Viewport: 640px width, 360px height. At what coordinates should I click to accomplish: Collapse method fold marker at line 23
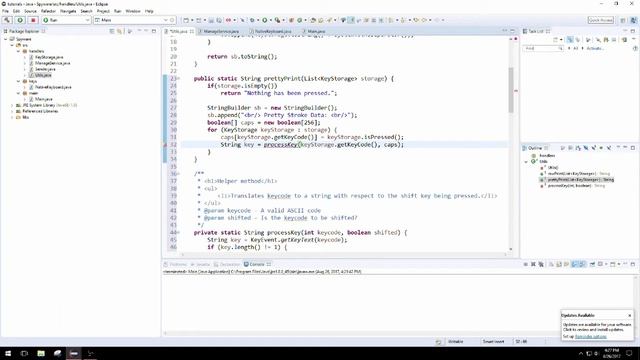coord(179,78)
